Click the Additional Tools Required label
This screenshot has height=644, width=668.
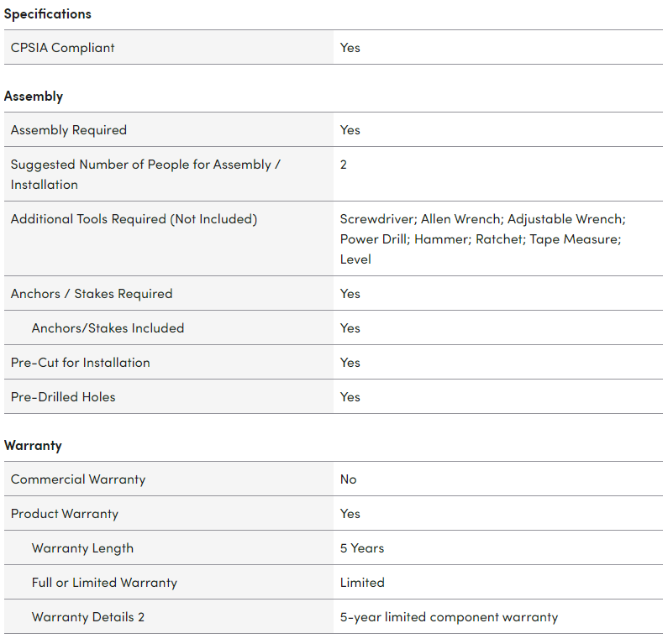tap(134, 219)
